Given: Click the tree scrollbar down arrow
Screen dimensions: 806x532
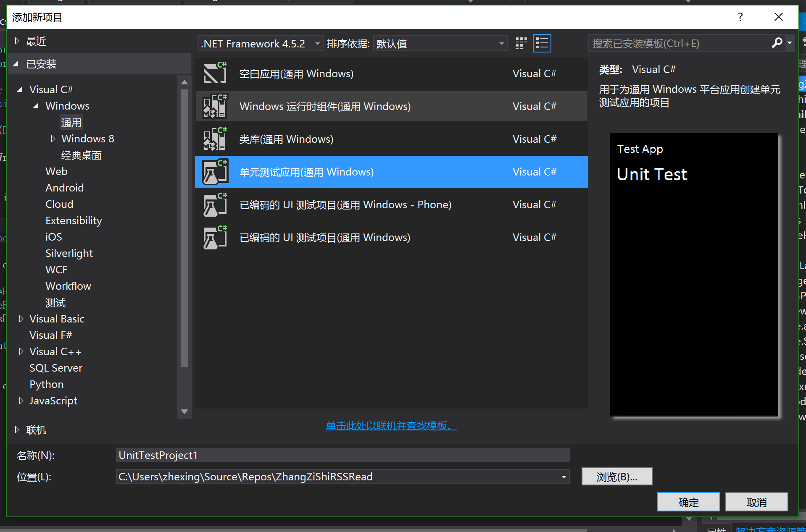Looking at the screenshot, I should tap(184, 411).
